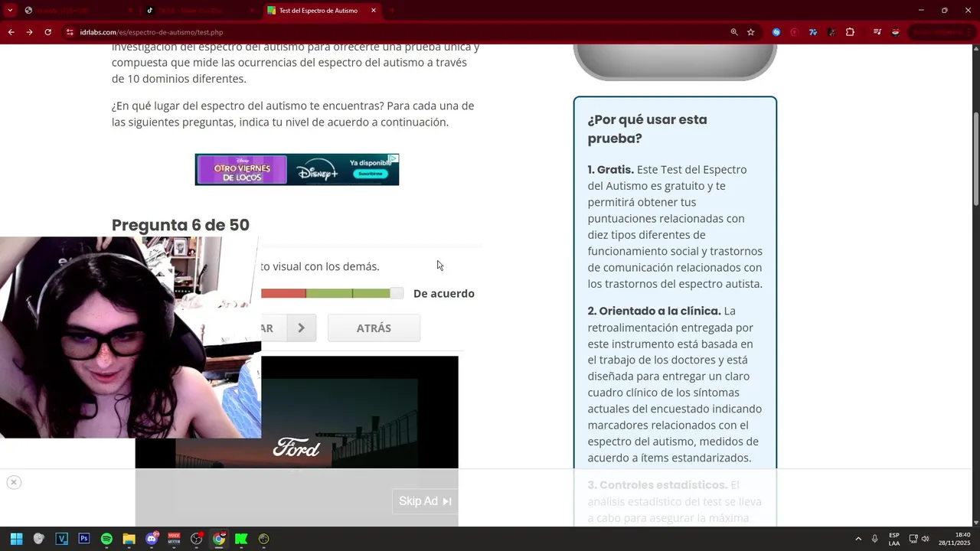Open the volume tray icon

tap(925, 539)
